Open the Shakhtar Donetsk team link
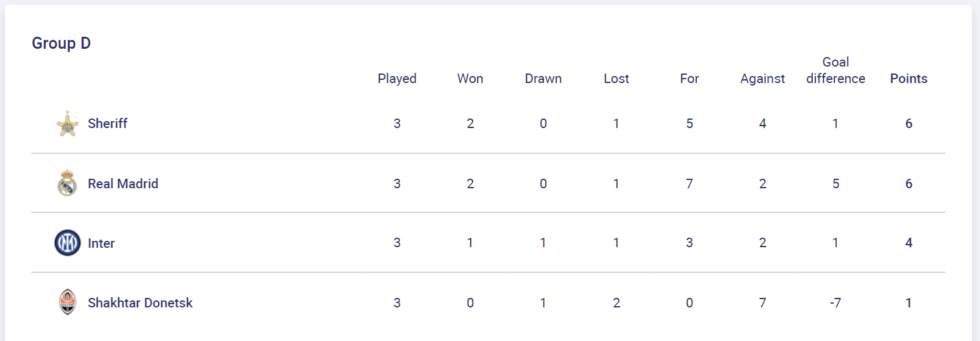 (x=140, y=303)
